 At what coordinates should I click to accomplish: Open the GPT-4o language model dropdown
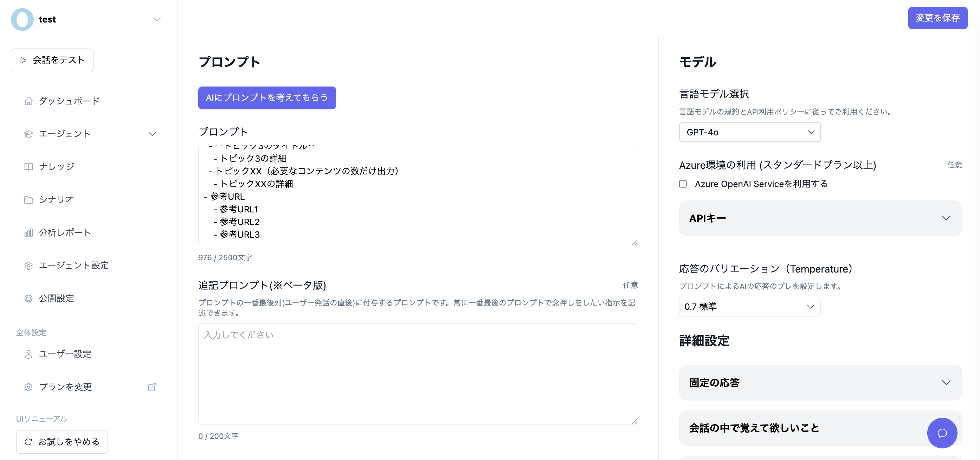[x=749, y=132]
